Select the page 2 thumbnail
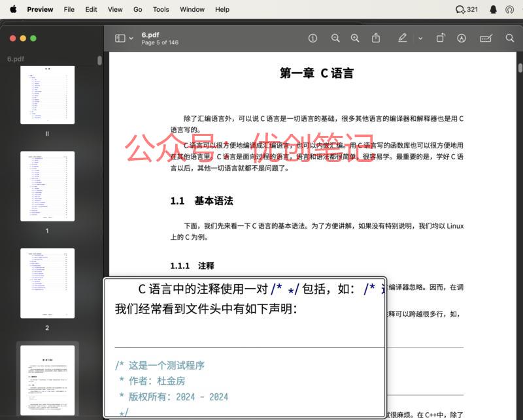 coord(47,283)
